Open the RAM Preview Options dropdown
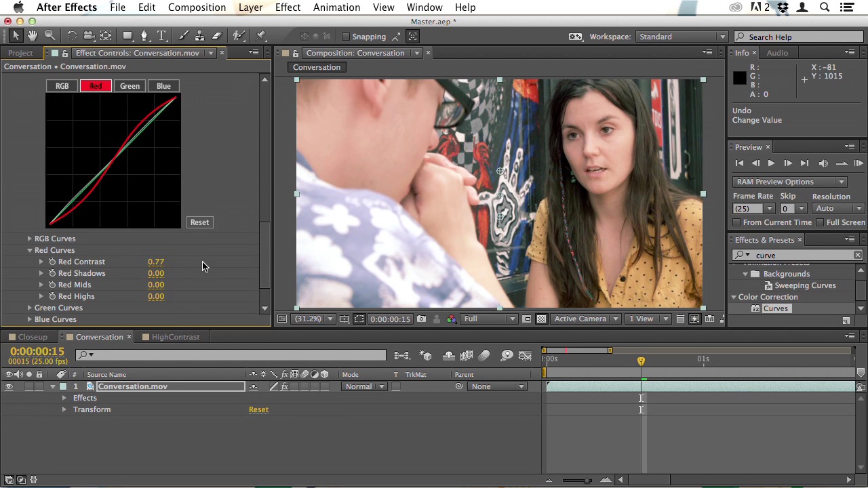Image resolution: width=868 pixels, height=488 pixels. pyautogui.click(x=789, y=182)
